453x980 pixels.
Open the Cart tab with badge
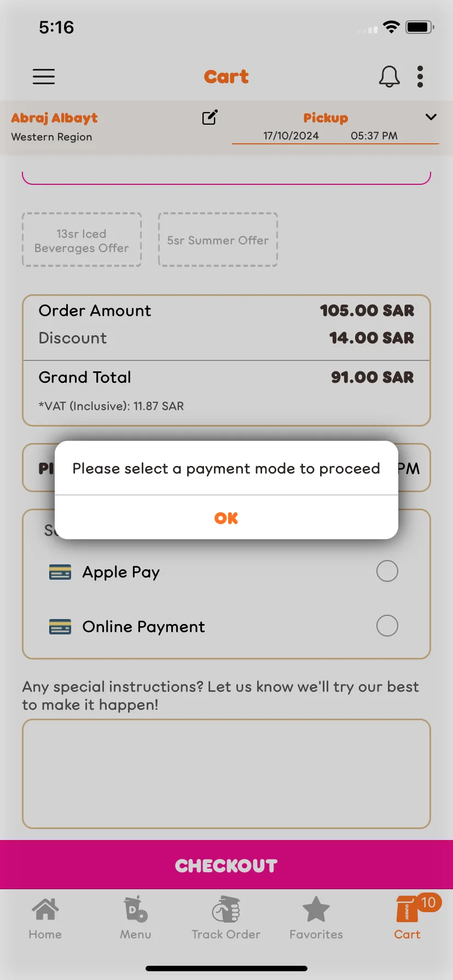point(408,919)
